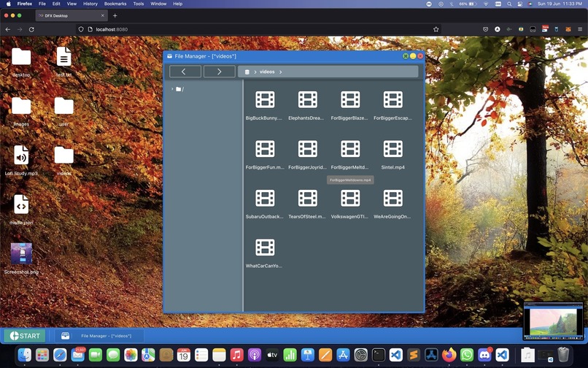Open the Sintel.mp4 video file icon
The image size is (588, 368).
click(393, 149)
